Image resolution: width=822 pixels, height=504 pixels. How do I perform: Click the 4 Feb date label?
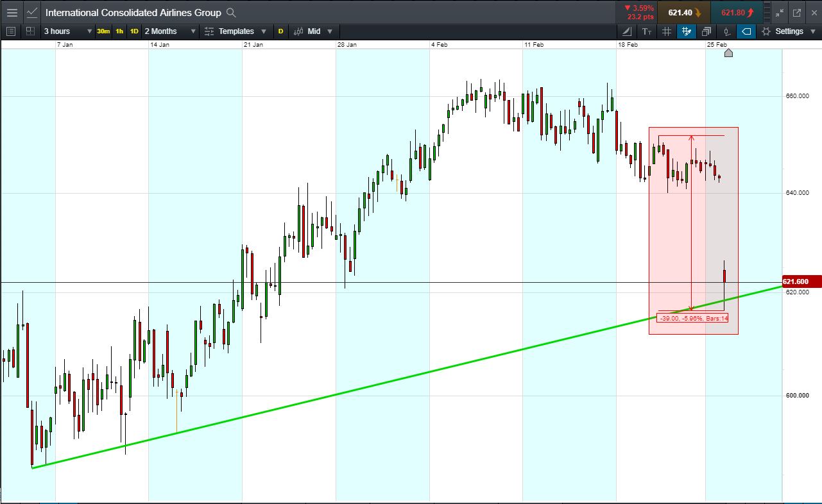click(440, 45)
